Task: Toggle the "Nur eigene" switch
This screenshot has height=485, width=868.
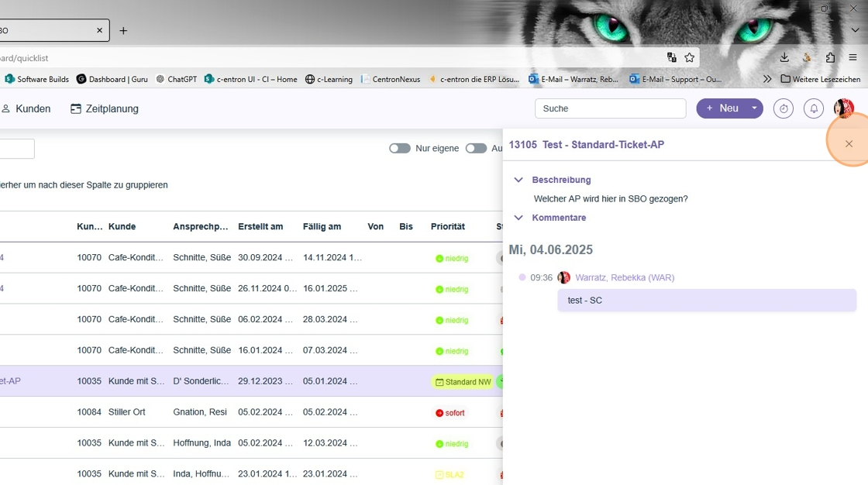Action: (x=400, y=148)
